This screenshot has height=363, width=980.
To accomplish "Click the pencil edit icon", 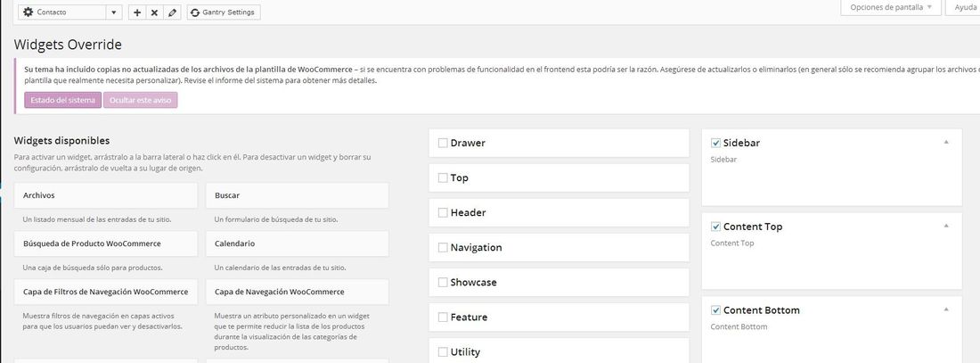I will pyautogui.click(x=173, y=12).
